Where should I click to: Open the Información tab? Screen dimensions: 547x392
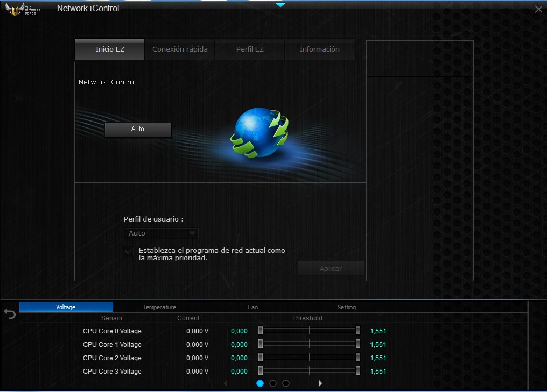click(320, 49)
